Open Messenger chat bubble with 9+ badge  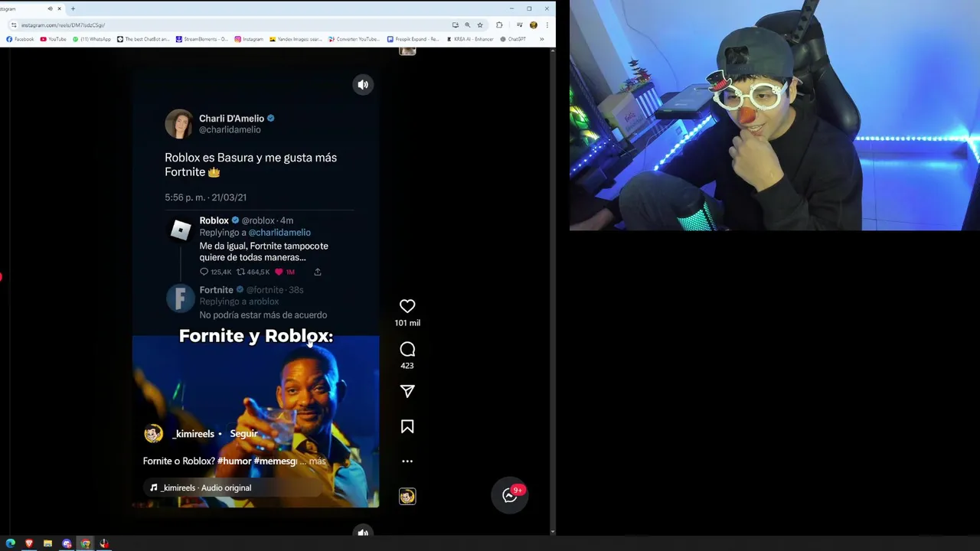tap(510, 495)
